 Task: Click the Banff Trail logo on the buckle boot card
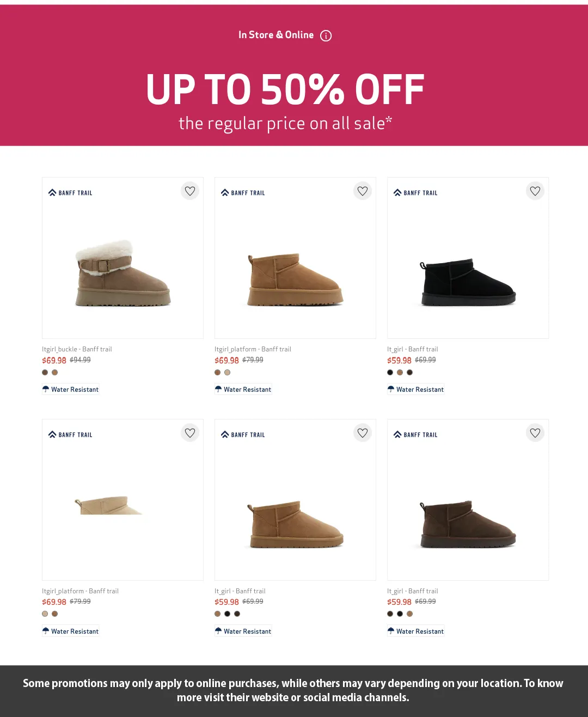[71, 193]
